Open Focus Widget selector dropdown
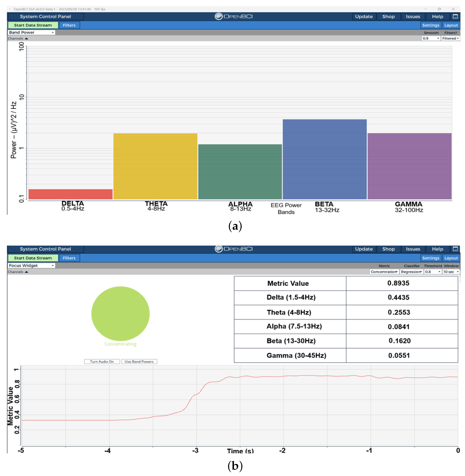Image resolution: width=465 pixels, height=476 pixels. (x=31, y=266)
